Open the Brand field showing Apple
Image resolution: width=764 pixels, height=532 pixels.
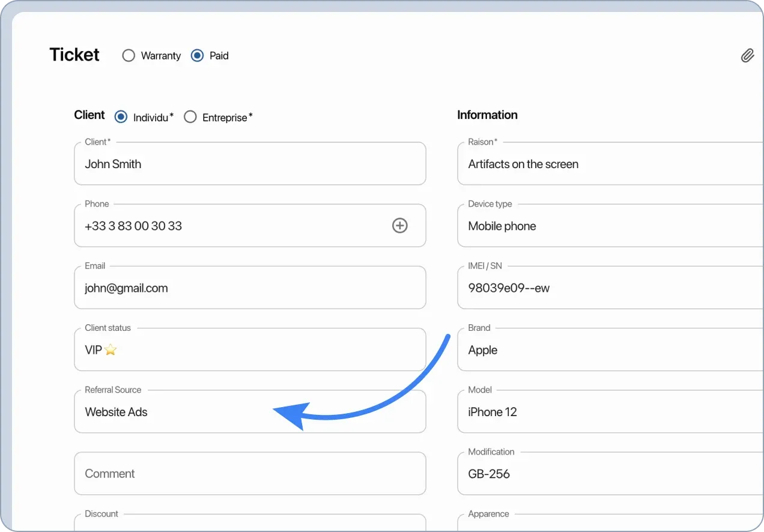(610, 350)
